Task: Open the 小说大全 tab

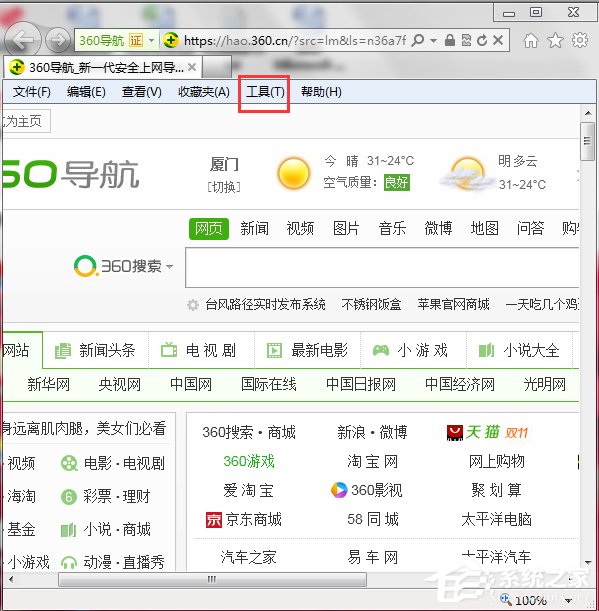Action: click(x=519, y=350)
